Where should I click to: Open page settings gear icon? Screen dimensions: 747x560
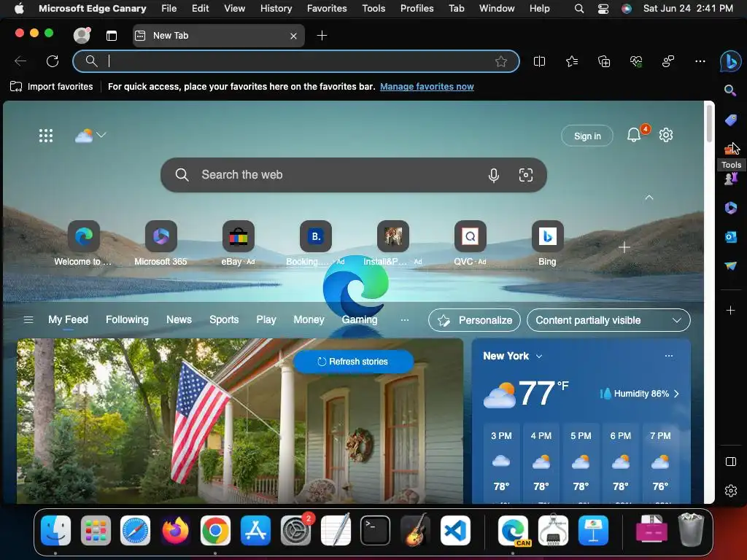(665, 135)
